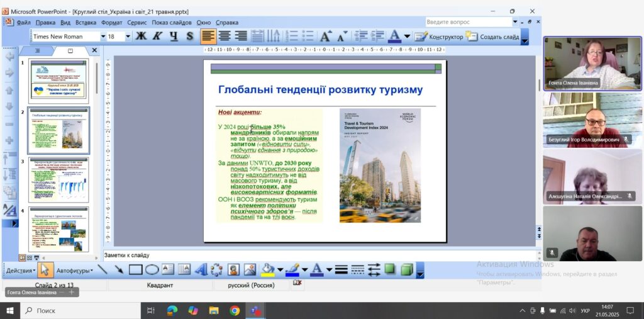This screenshot has height=319, width=644.
Task: Click the Действия drawing actions button
Action: click(x=21, y=271)
